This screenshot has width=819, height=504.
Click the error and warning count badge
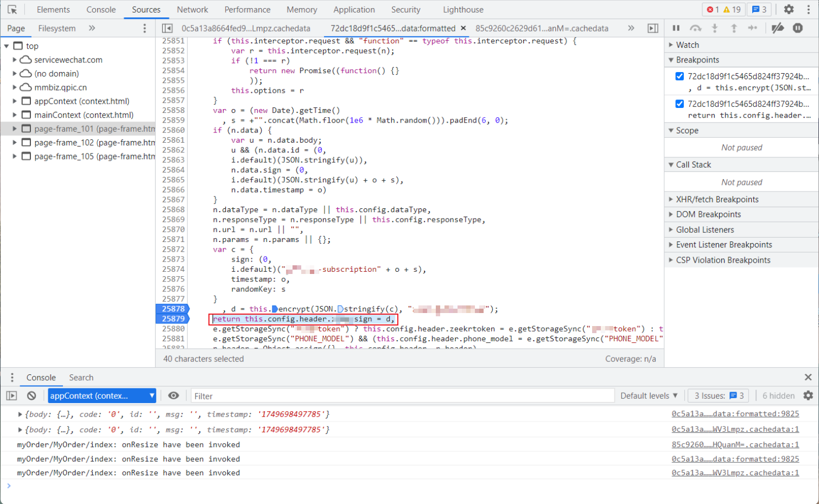[723, 9]
